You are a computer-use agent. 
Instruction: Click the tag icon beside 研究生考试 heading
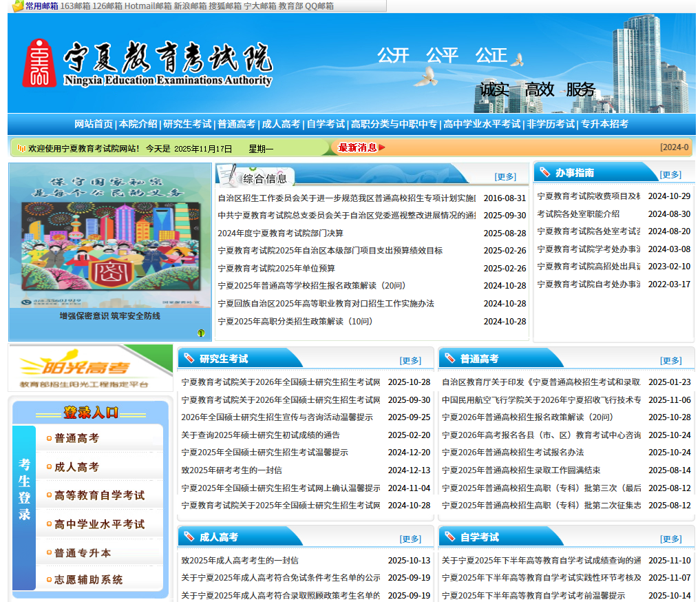click(x=189, y=358)
